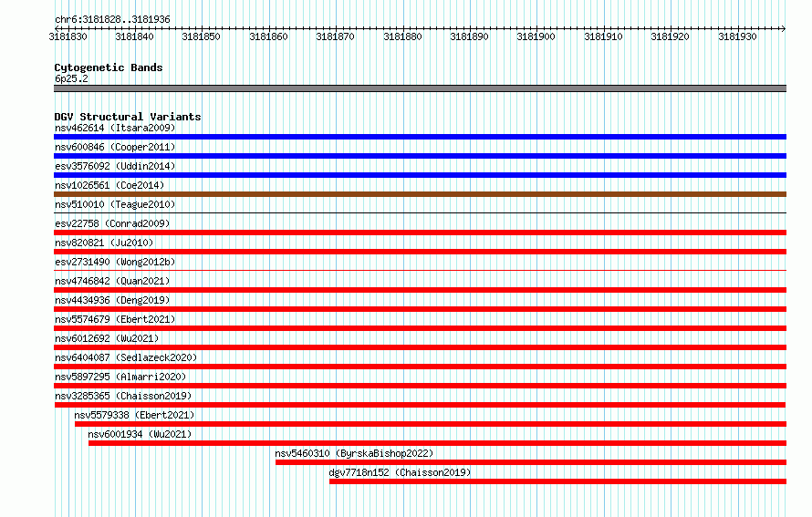Select the red bar under nsv5579338
The width and height of the screenshot is (812, 517).
point(431,424)
